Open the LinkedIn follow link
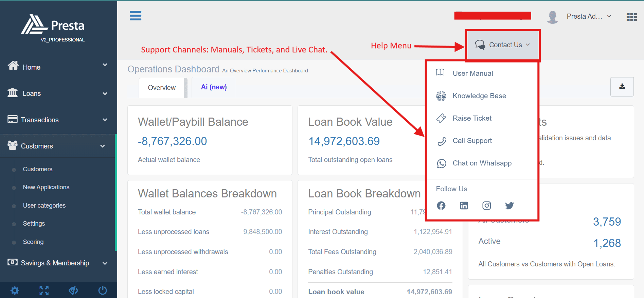This screenshot has width=644, height=298. pos(464,206)
